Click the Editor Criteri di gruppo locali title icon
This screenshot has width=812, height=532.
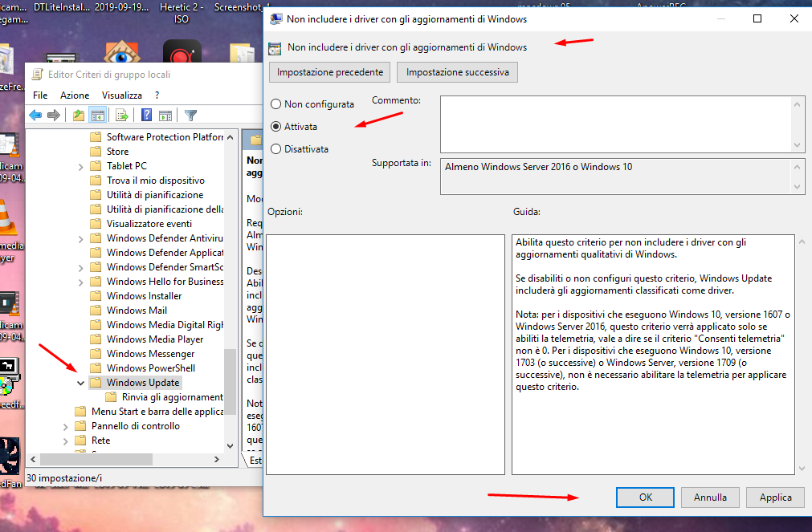coord(37,75)
